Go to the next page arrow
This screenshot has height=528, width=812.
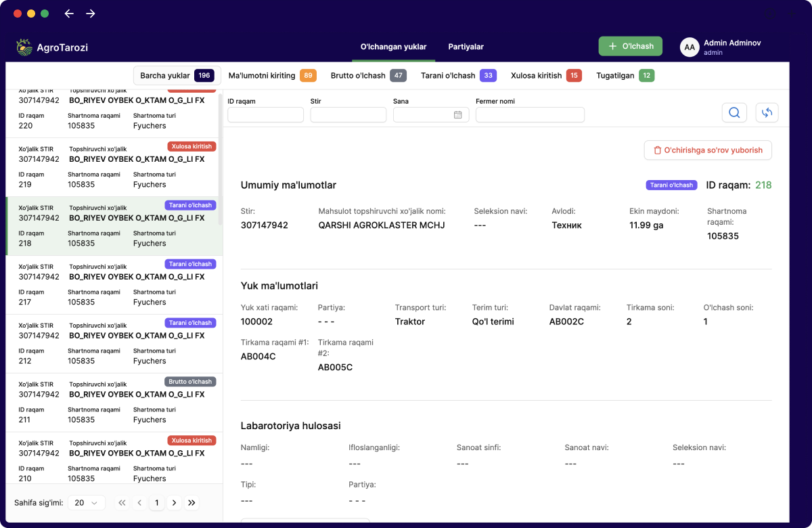coord(174,503)
